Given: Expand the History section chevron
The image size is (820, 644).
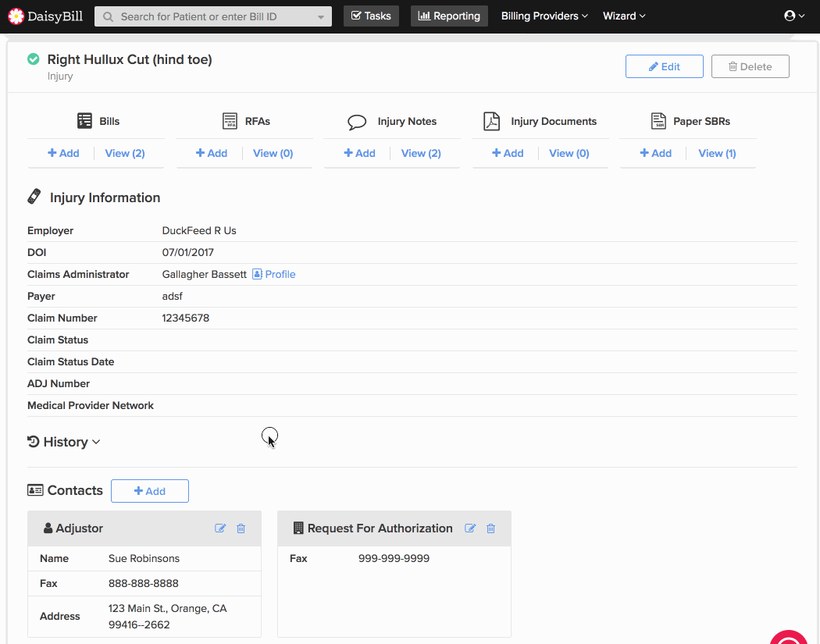Looking at the screenshot, I should coord(96,443).
